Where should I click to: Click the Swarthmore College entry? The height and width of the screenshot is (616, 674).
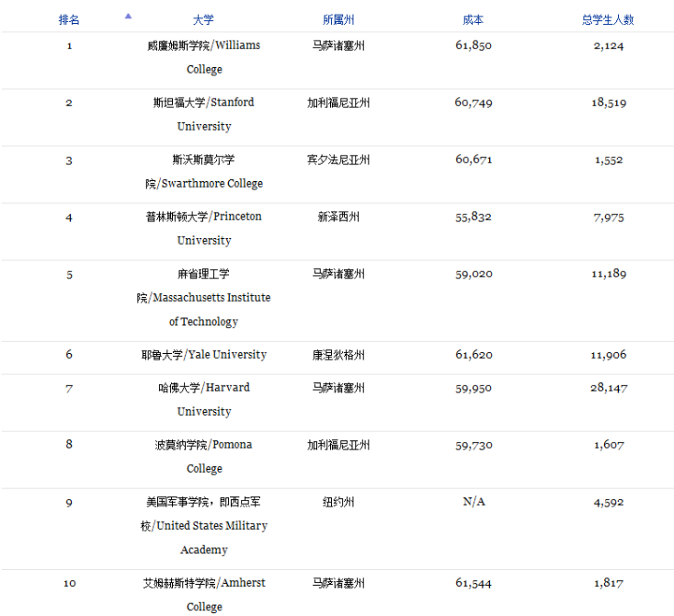(x=204, y=171)
